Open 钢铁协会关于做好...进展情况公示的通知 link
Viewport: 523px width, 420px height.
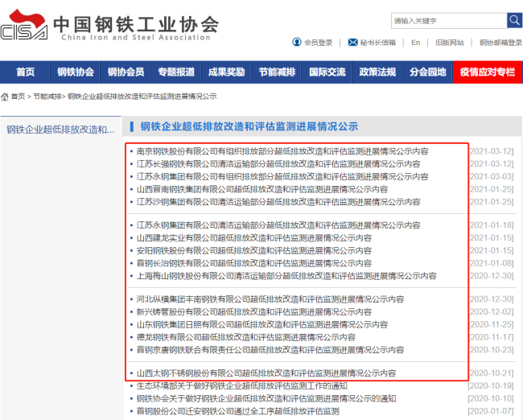coord(266,398)
